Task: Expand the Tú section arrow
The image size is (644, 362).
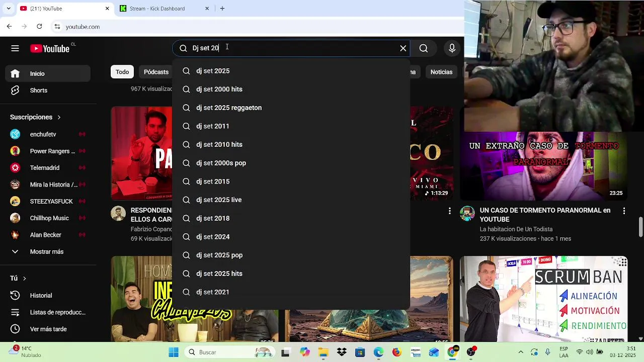Action: [x=24, y=278]
